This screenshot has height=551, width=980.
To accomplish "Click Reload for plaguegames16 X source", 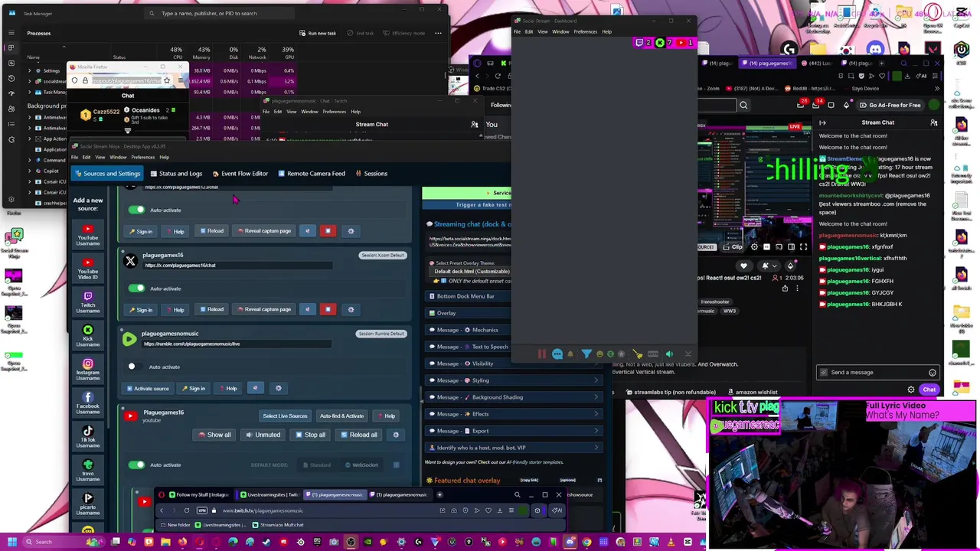I will click(211, 309).
